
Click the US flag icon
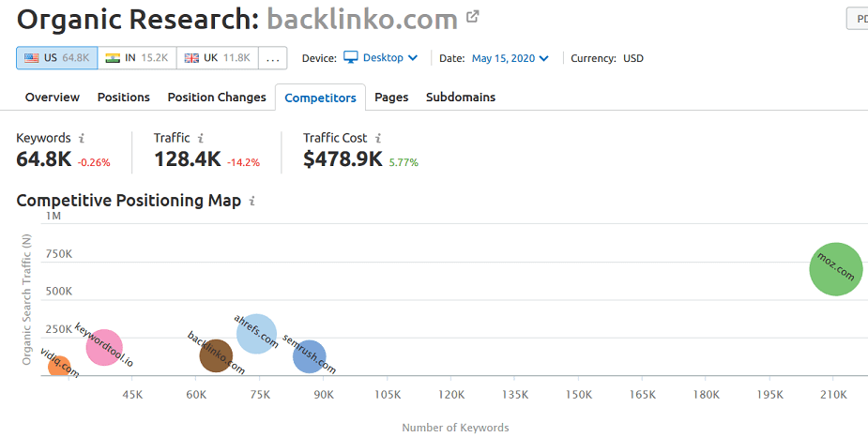32,58
